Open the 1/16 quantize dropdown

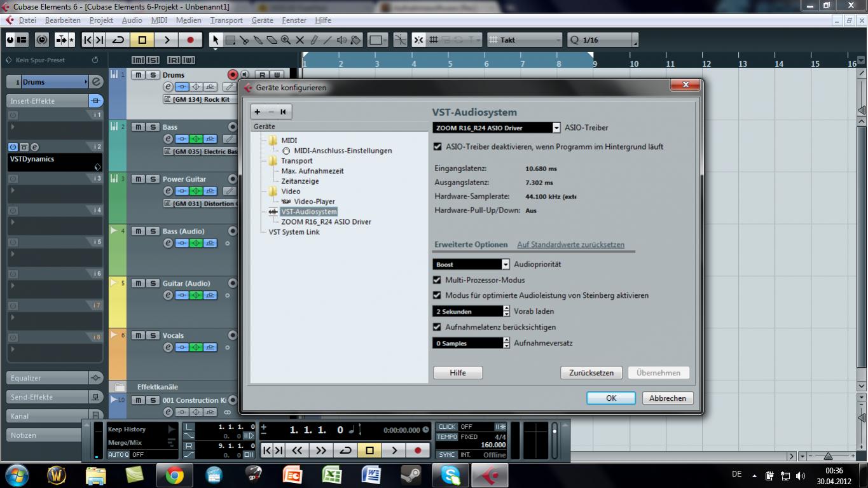click(x=602, y=40)
